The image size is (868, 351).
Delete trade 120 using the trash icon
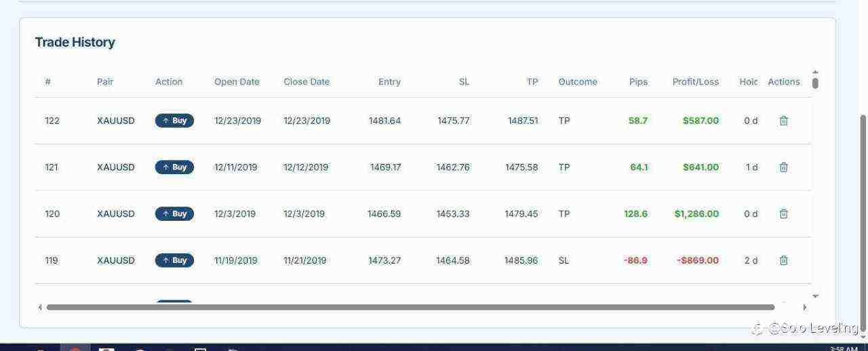783,213
